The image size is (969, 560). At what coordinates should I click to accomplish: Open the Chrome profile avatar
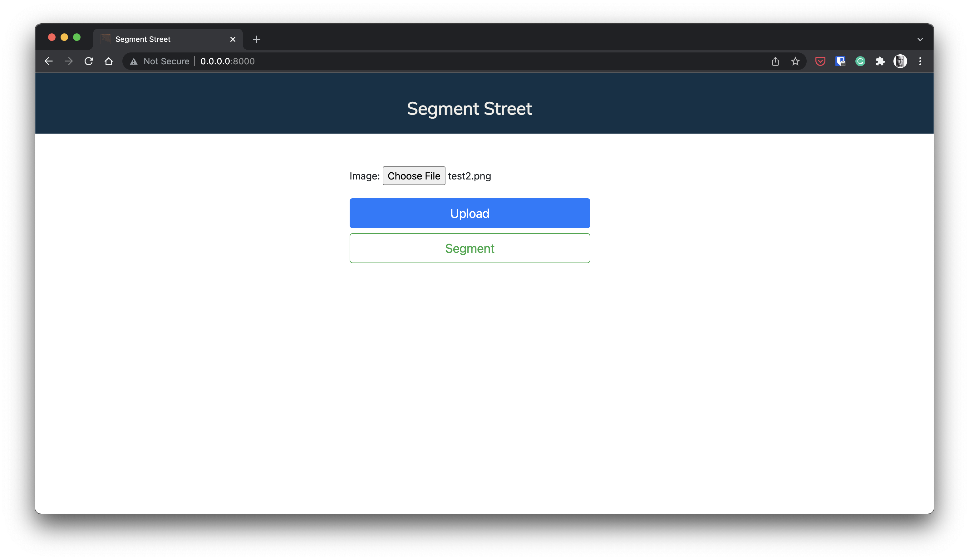(x=900, y=61)
